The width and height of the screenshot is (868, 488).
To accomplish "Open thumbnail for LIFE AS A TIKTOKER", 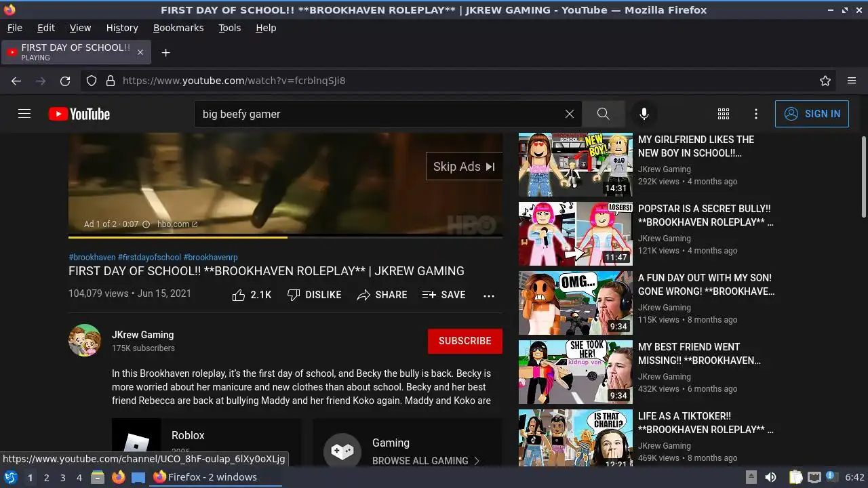I will tap(576, 438).
